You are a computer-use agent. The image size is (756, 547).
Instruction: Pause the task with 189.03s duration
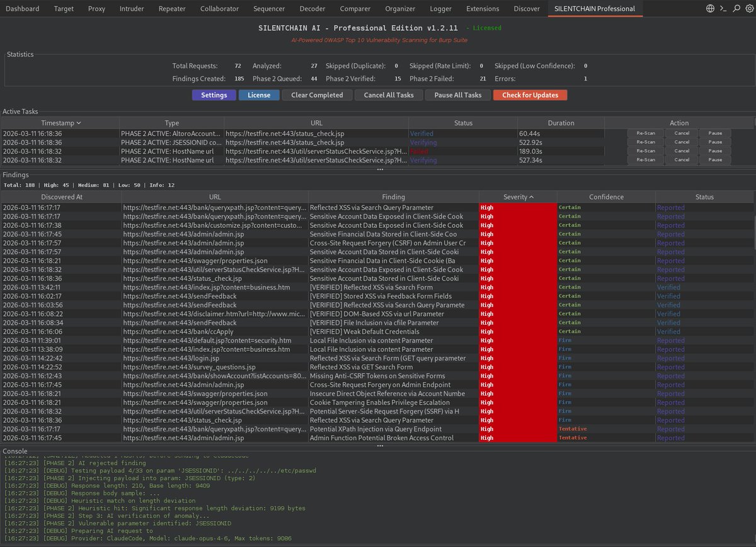(x=715, y=151)
